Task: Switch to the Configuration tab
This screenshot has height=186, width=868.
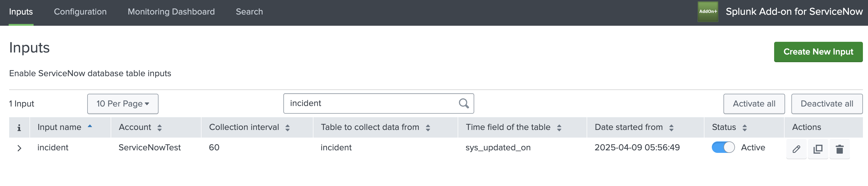Action: click(80, 11)
